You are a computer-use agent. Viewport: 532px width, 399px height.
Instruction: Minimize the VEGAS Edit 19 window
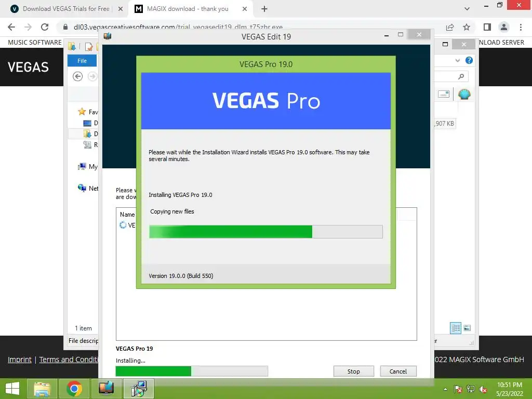tap(387, 35)
